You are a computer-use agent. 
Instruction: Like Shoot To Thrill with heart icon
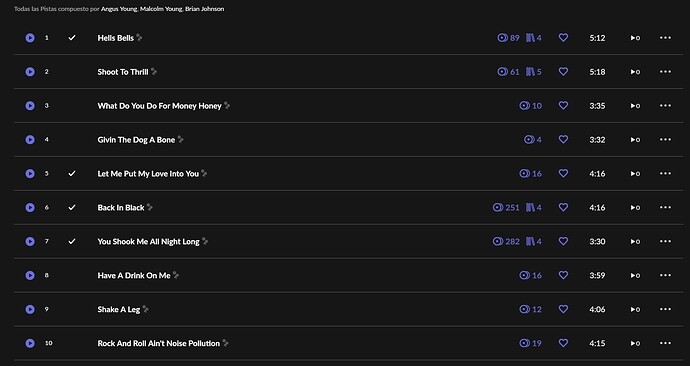tap(563, 71)
